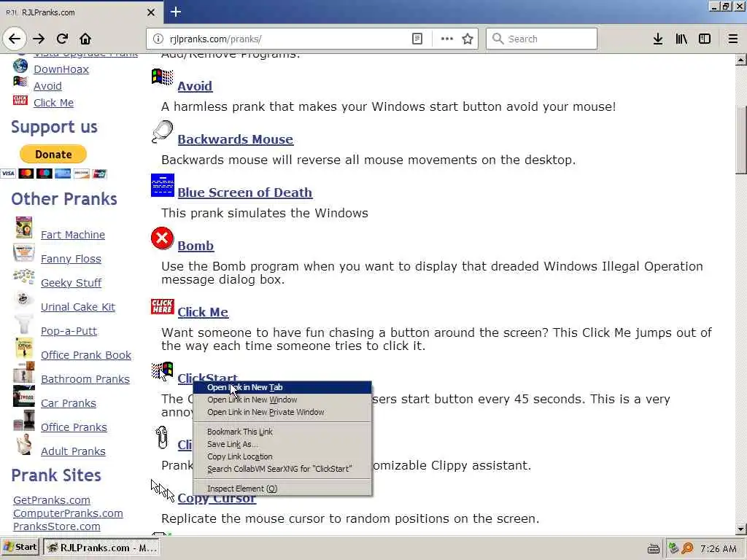Open the Urinal Cake Kit link
747x560 pixels.
(78, 307)
